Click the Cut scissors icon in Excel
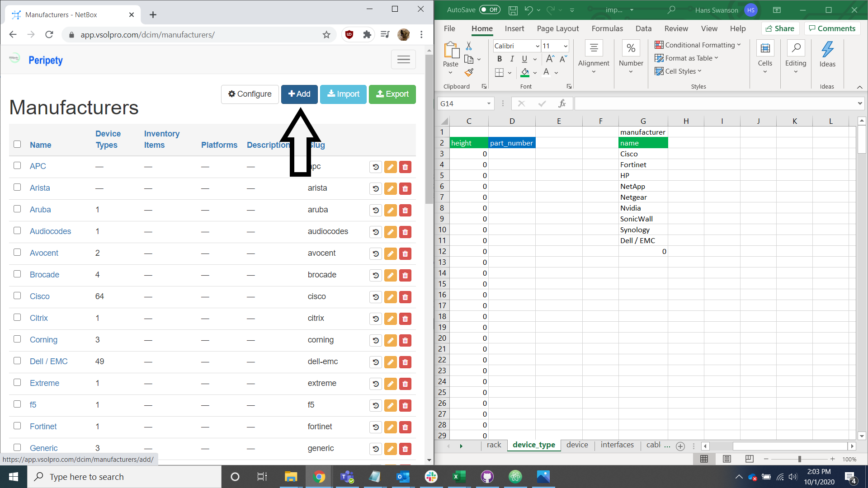The height and width of the screenshot is (488, 868). point(469,46)
